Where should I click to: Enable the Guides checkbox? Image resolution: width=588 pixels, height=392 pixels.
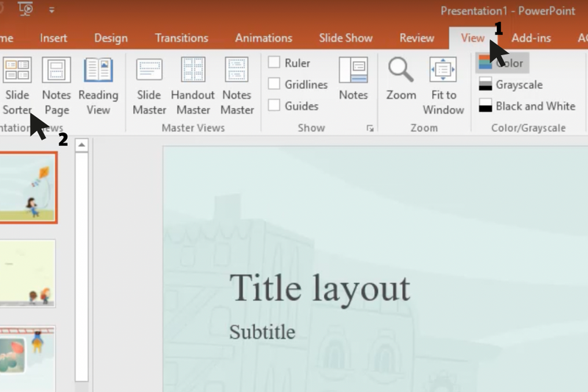tap(274, 105)
